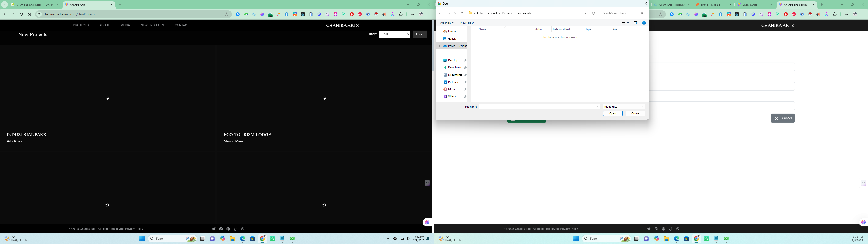
Task: Click the File name input field
Action: pyautogui.click(x=537, y=107)
